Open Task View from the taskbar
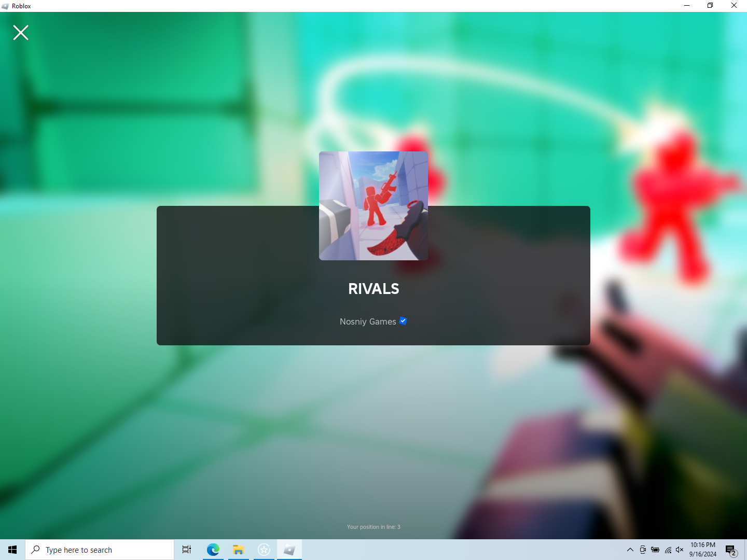Image resolution: width=747 pixels, height=560 pixels. coord(187,550)
